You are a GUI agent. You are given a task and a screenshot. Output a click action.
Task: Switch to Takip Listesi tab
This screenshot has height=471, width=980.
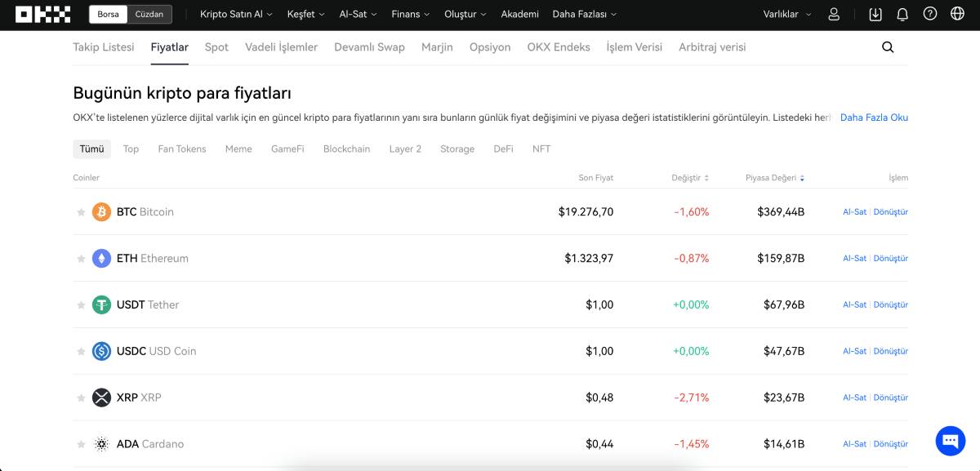[x=104, y=47]
